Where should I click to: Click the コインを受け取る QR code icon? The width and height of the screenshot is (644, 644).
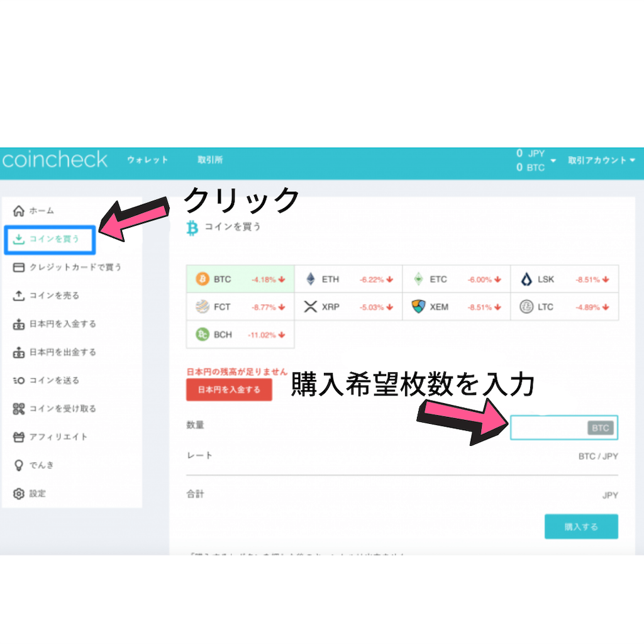coord(18,409)
